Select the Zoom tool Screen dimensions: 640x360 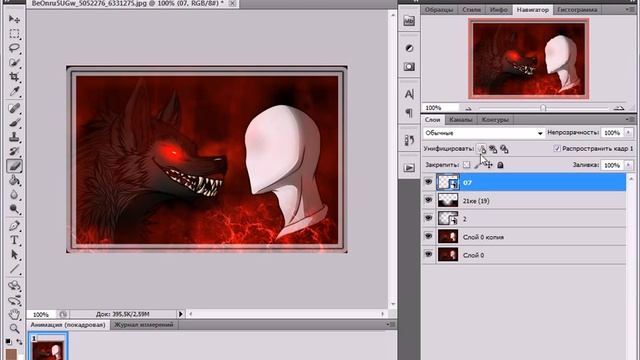14,329
